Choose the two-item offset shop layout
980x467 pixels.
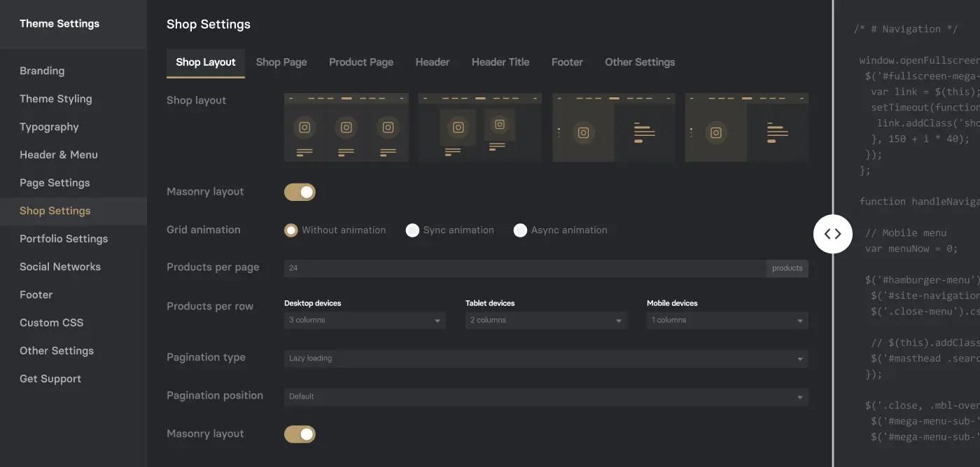tap(479, 127)
